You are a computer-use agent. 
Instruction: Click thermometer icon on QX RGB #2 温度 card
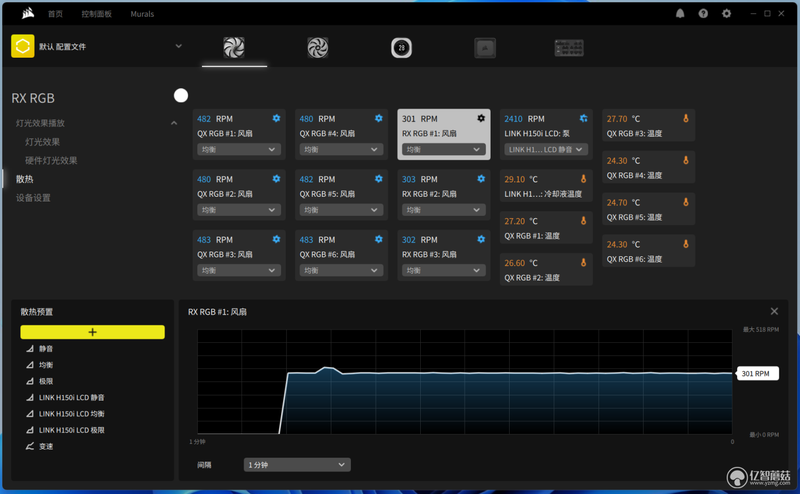583,263
